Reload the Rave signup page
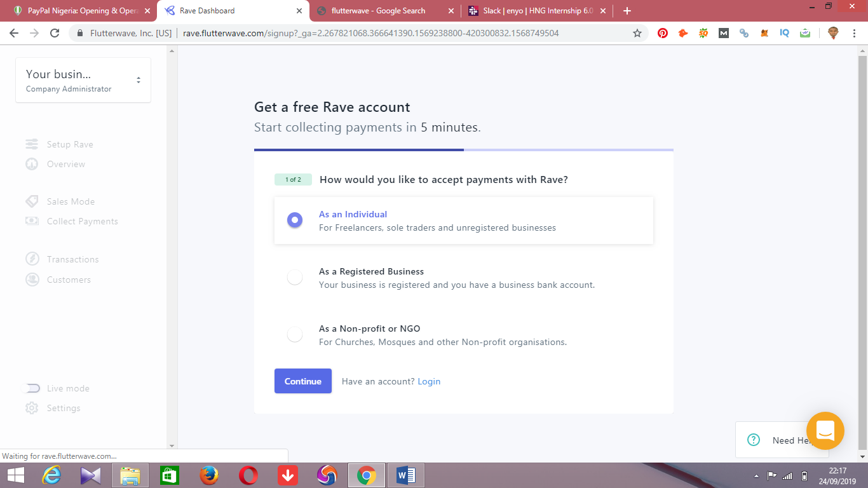 55,33
